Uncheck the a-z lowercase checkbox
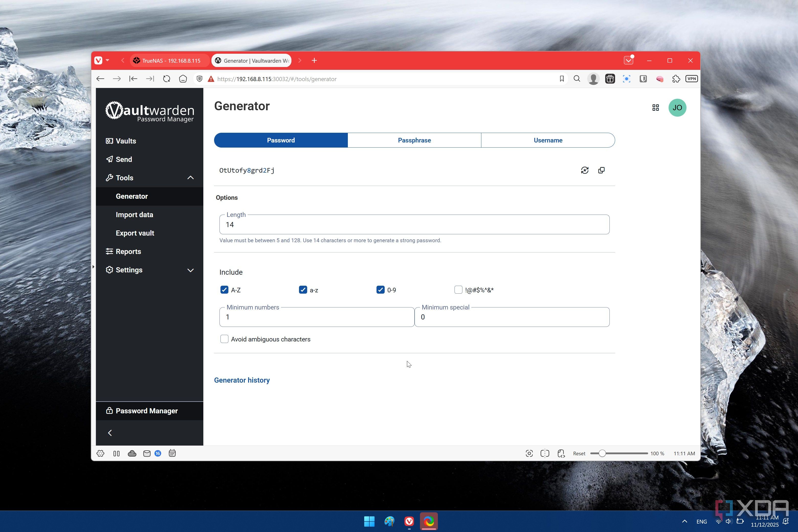 303,290
